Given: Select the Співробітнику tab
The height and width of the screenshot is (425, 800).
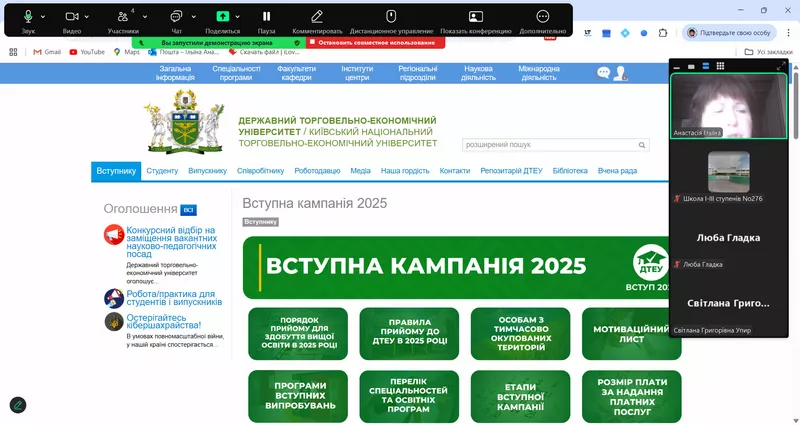Looking at the screenshot, I should tap(261, 171).
